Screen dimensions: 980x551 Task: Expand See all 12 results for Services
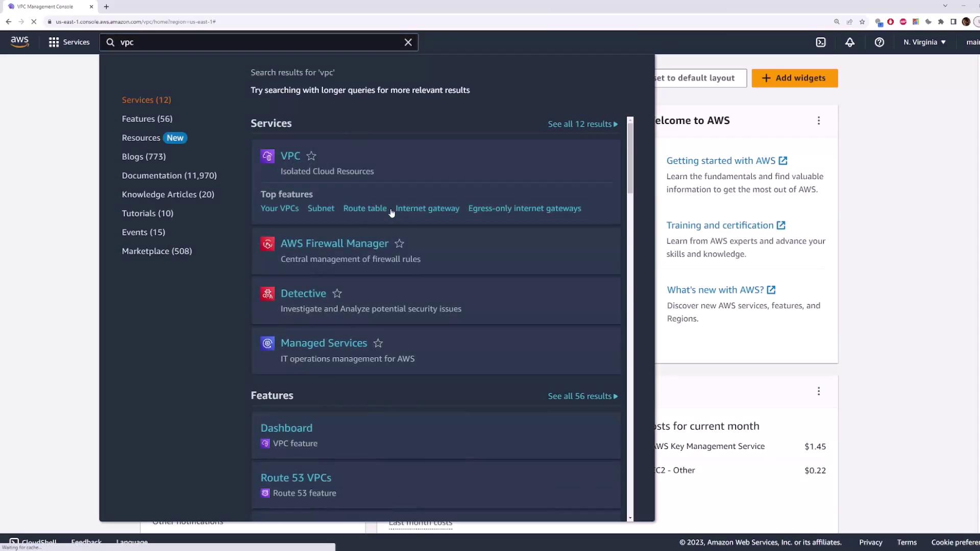coord(582,124)
